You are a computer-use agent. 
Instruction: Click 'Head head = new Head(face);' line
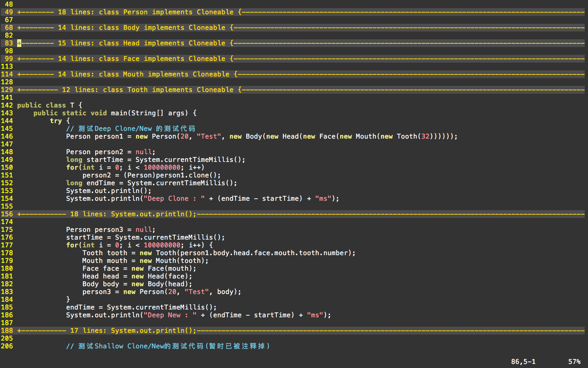point(138,276)
